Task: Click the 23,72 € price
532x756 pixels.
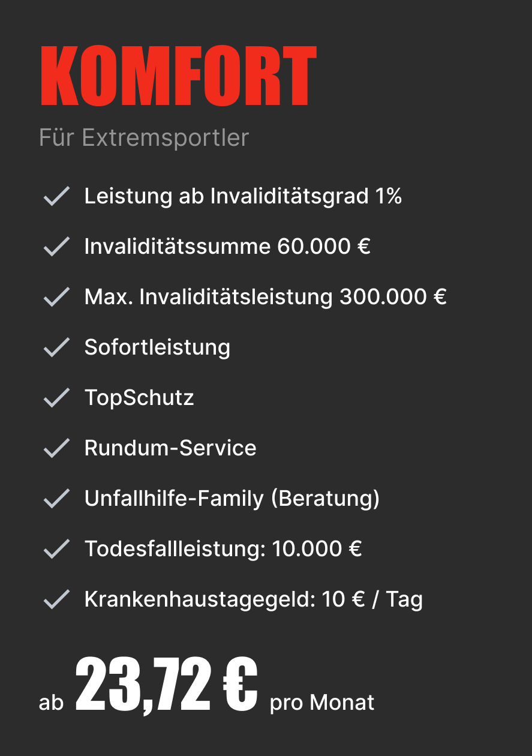Action: click(167, 685)
